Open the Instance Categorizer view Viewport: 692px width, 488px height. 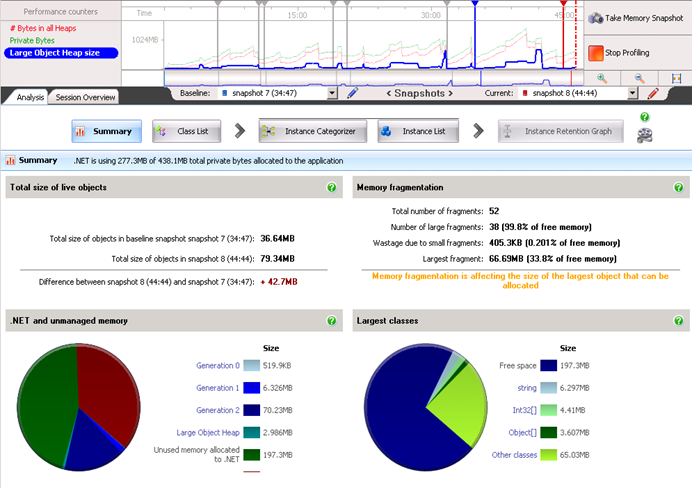pos(313,131)
